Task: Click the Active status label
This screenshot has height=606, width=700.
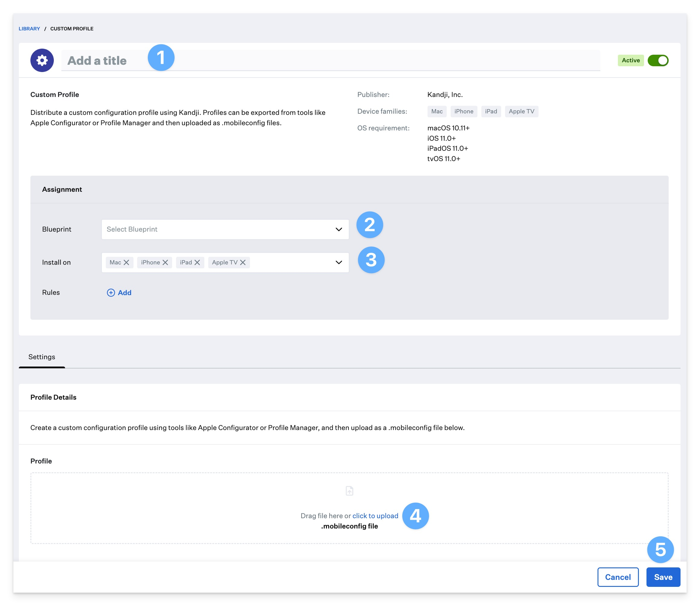Action: coord(631,60)
